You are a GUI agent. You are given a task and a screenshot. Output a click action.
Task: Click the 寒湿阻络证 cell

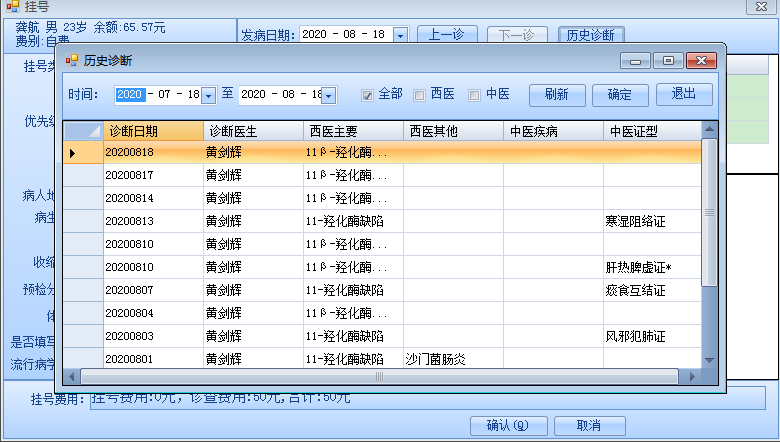click(x=652, y=221)
